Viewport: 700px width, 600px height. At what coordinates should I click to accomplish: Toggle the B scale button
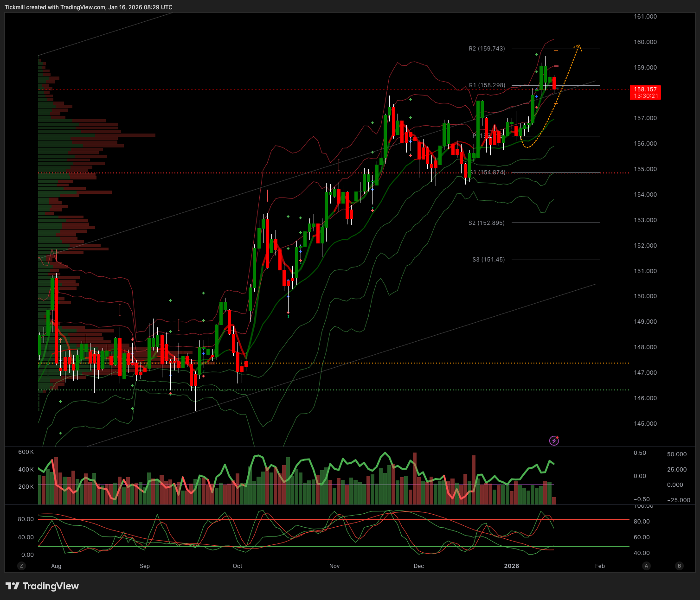[x=679, y=566]
